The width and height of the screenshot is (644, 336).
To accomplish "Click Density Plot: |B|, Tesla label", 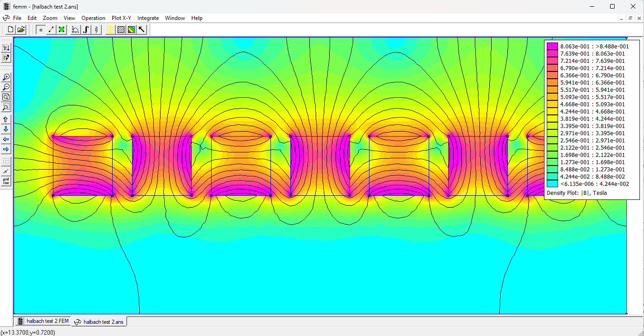I will (577, 193).
